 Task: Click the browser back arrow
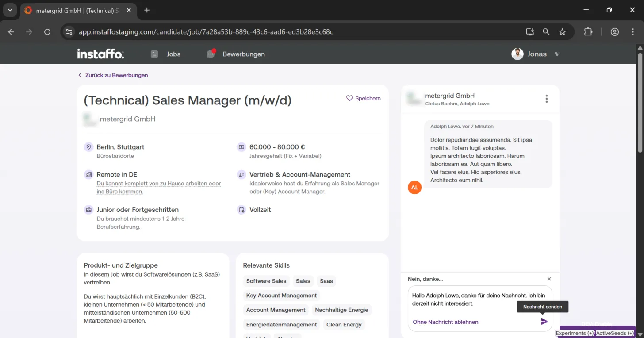pos(11,32)
